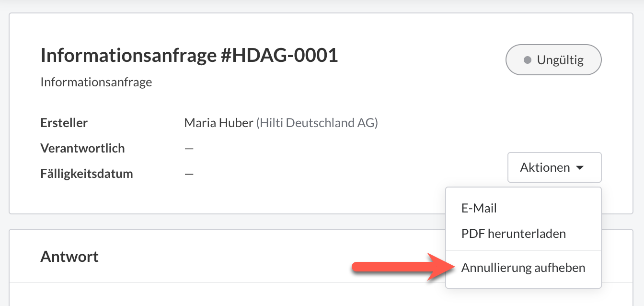Click the Verantwortlich field label

tap(82, 148)
